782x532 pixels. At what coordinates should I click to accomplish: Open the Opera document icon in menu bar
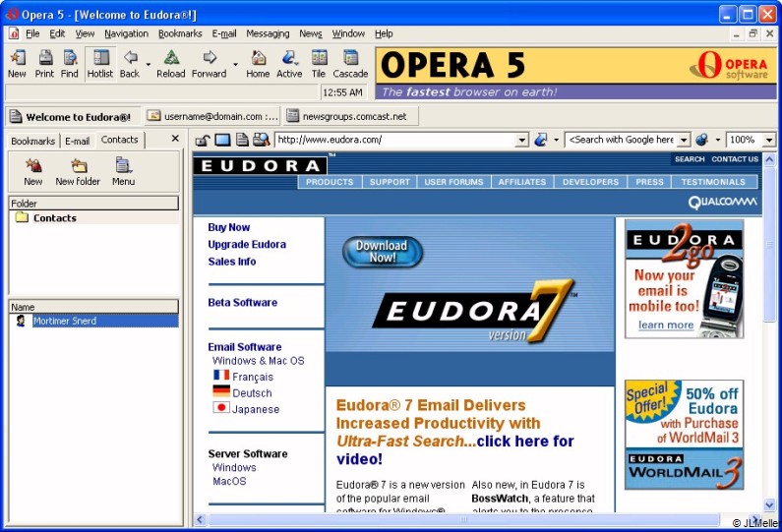pos(14,33)
